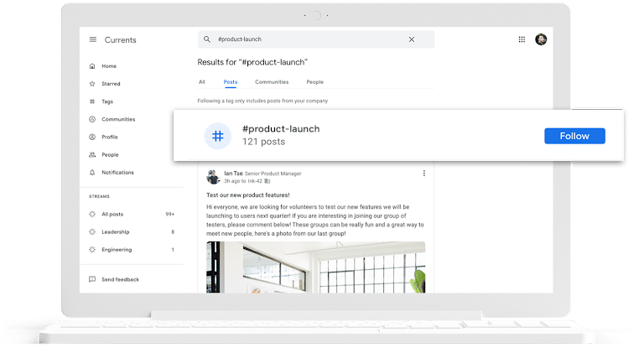Screen dimensions: 644x348
Task: Open the Google apps grid
Action: 522,39
